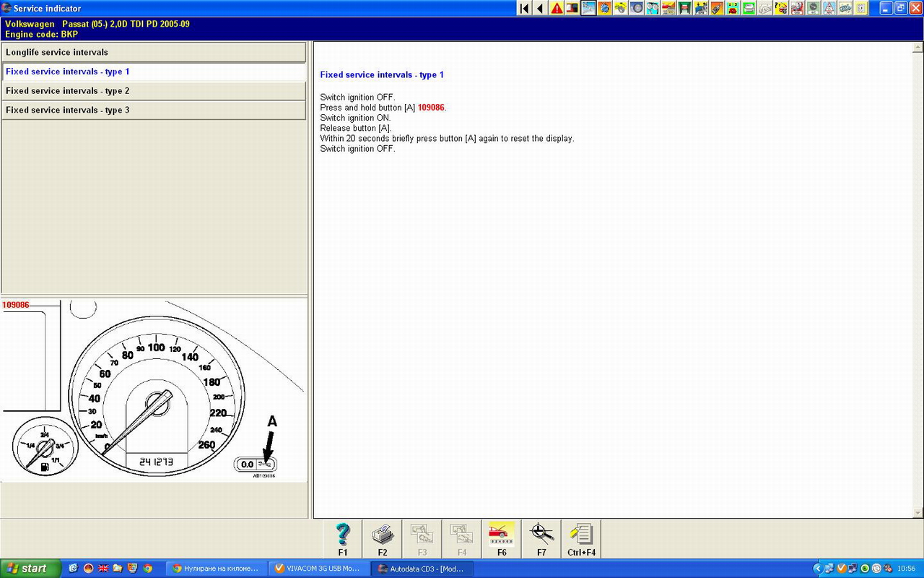Click the black back arrow in toolbar
Image resolution: width=924 pixels, height=578 pixels.
(x=540, y=8)
